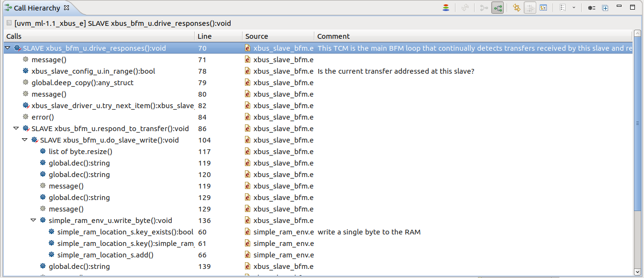Viewport: 644px width, 278px height.
Task: Open the table details icon
Action: [x=544, y=8]
